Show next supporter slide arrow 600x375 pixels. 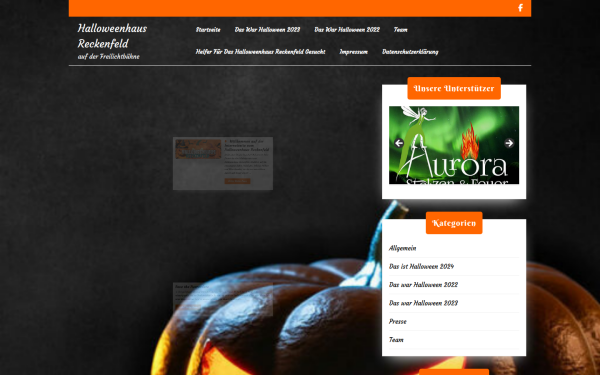[x=509, y=143]
